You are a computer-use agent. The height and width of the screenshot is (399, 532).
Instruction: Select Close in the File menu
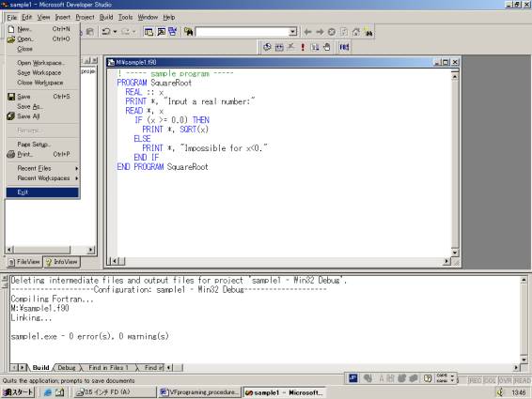click(x=42, y=49)
